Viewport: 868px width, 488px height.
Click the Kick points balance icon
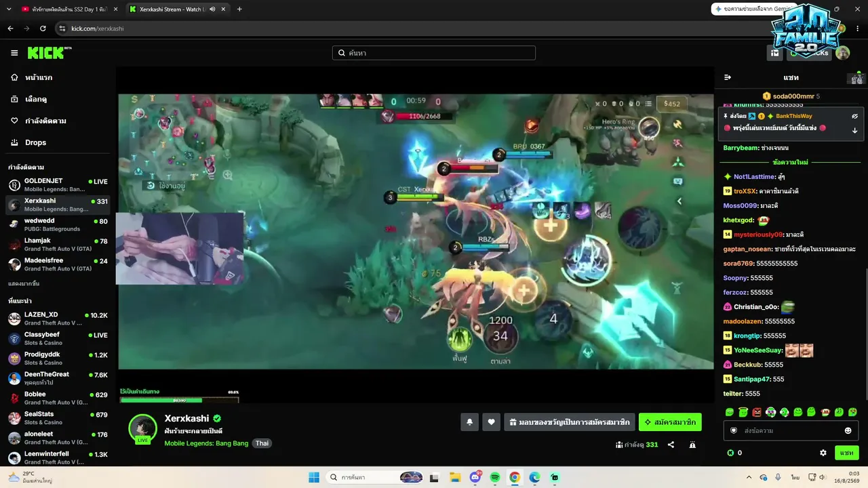tap(730, 453)
